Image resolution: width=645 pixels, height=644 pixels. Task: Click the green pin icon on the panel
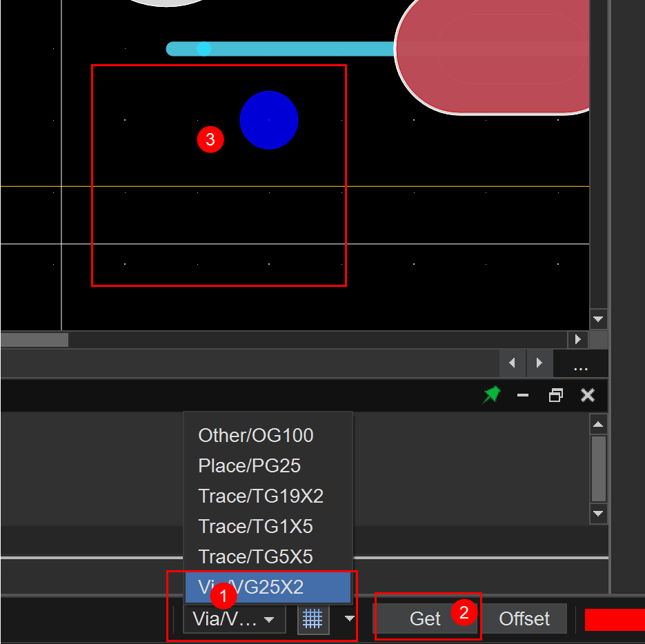pos(491,395)
